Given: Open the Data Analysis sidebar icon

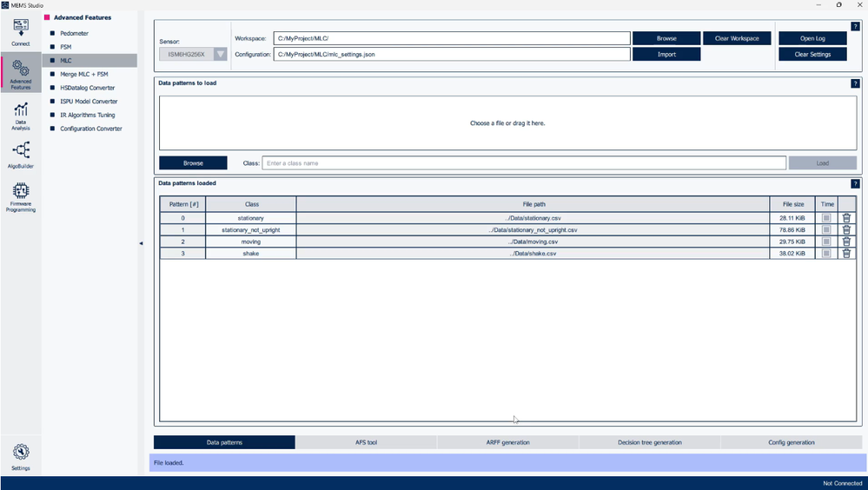Looking at the screenshot, I should pos(21,116).
